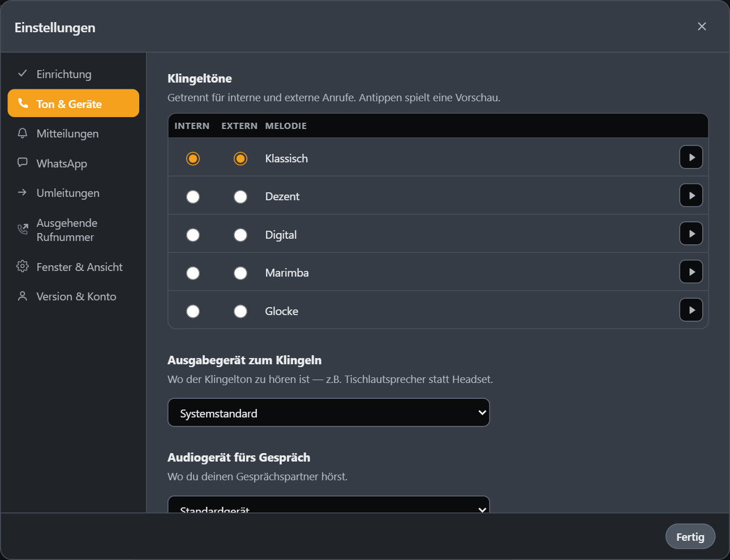Click the gear icon beside Fenster & Ansicht
The image size is (730, 560).
[23, 266]
